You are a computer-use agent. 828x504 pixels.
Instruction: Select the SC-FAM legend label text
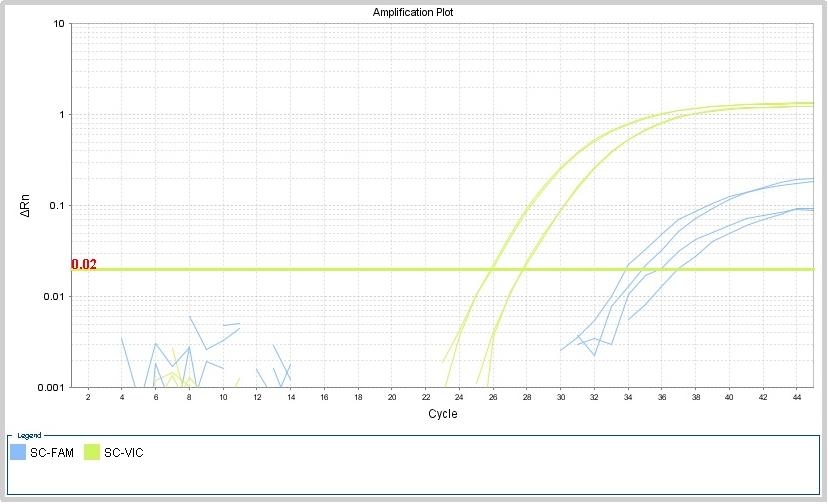[52, 453]
